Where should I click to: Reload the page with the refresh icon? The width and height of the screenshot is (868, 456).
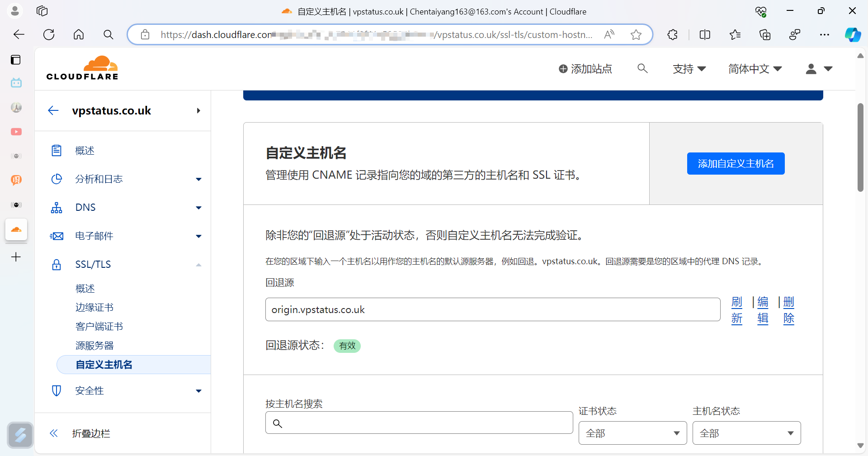pos(49,34)
